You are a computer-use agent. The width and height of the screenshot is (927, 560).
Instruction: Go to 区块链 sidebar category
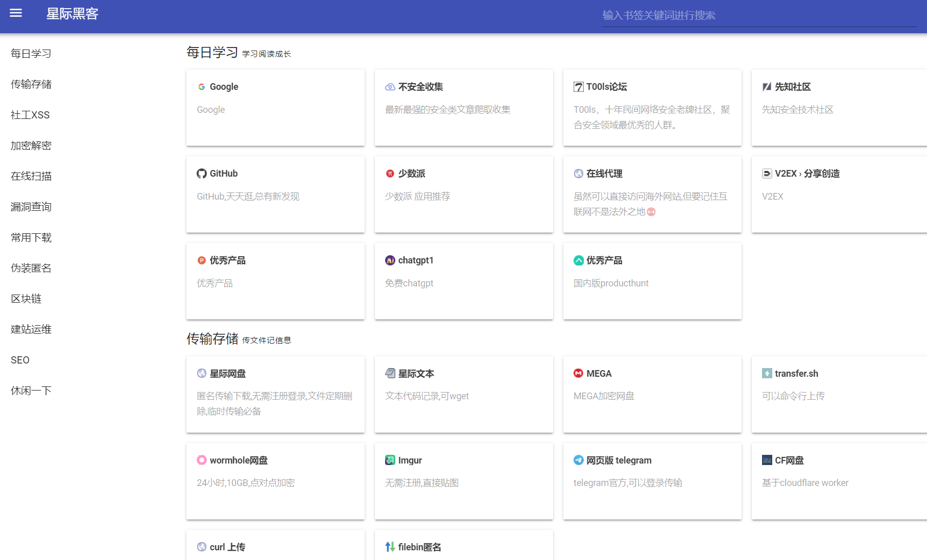click(x=26, y=299)
